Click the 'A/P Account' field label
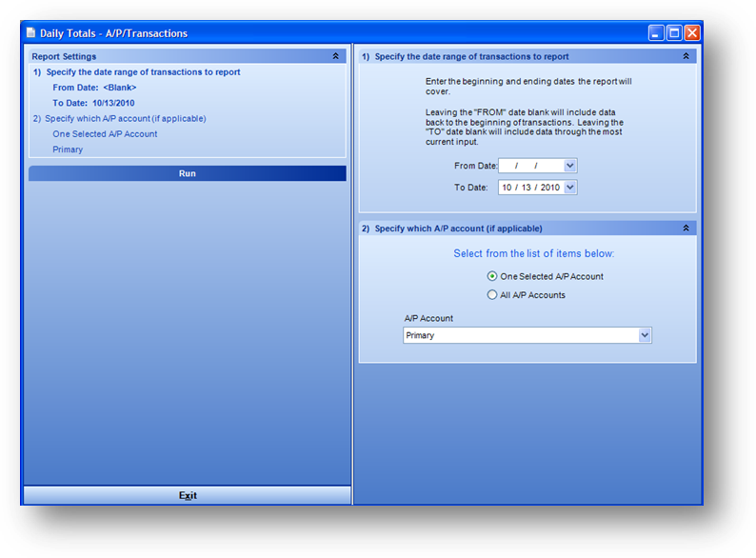The width and height of the screenshot is (756, 558). click(428, 318)
